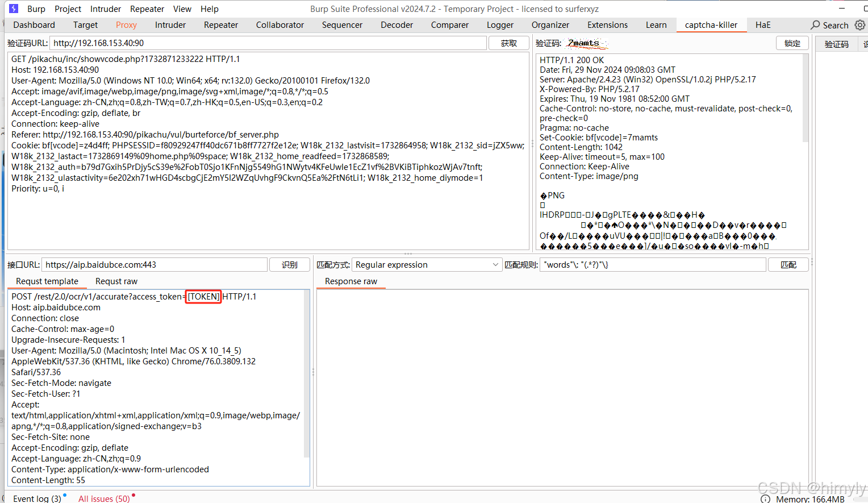Open the 匹配方式 Regular expression dropdown

pos(427,265)
